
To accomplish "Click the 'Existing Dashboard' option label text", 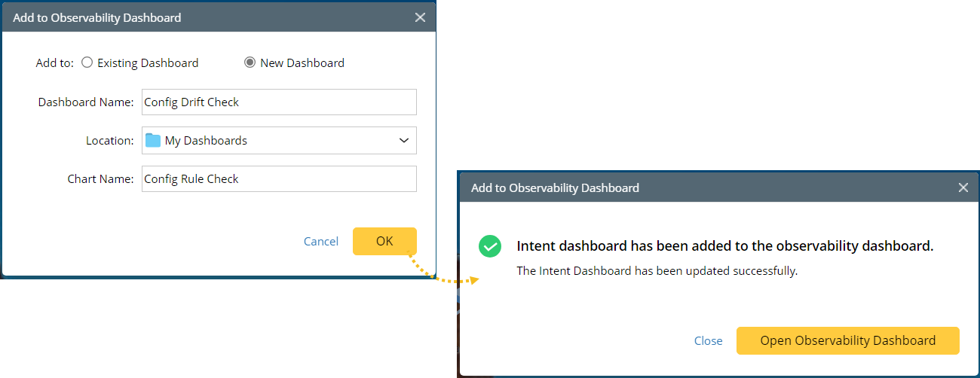I will pos(148,63).
